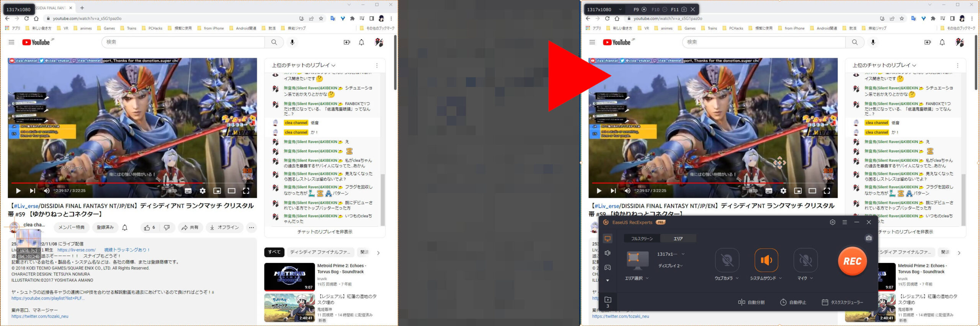Click the 共有 share button
The width and height of the screenshot is (980, 326).
pos(190,227)
